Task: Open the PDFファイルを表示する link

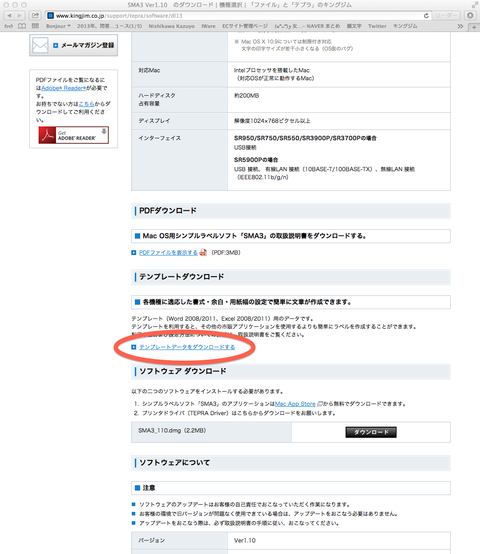Action: [168, 253]
